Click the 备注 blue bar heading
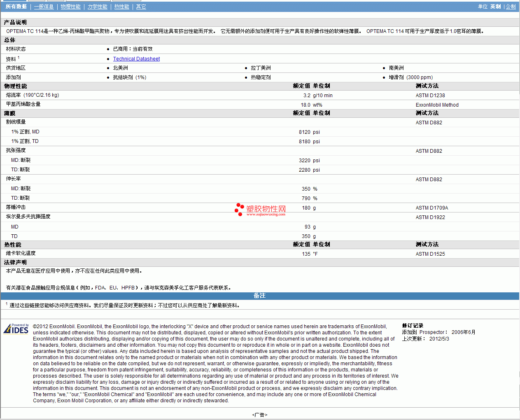 tap(259, 296)
